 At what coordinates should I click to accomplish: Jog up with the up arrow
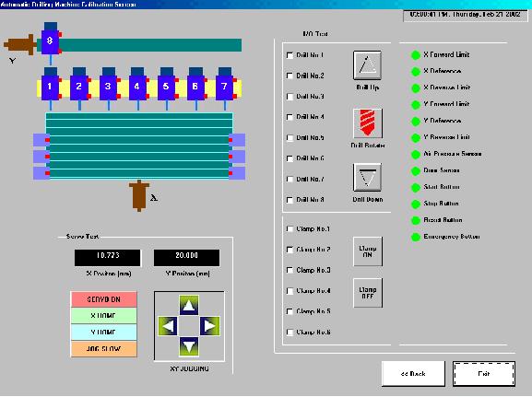click(189, 305)
